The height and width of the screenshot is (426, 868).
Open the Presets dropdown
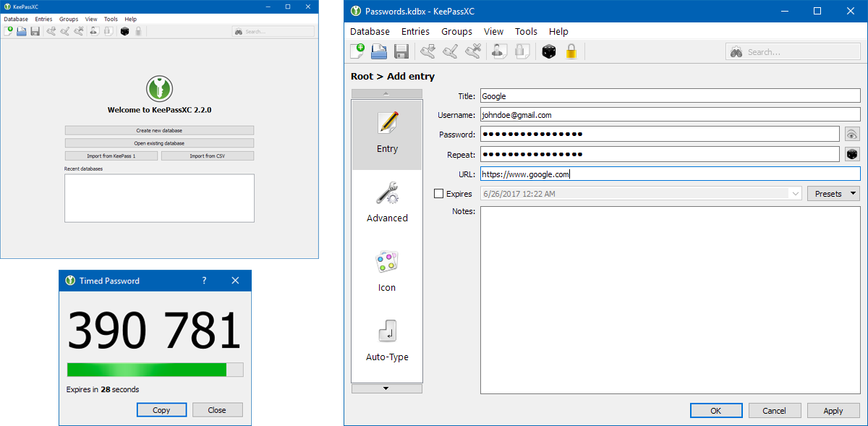pos(833,194)
